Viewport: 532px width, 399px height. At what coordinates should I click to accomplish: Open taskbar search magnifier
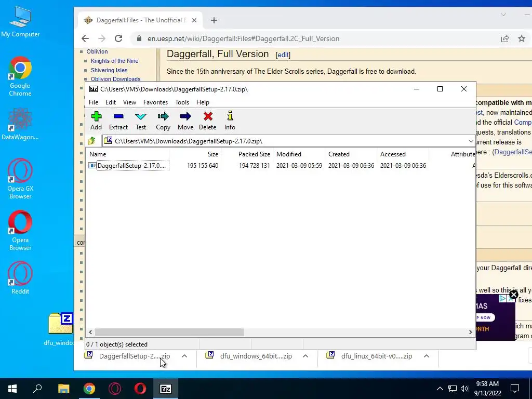[x=37, y=389]
